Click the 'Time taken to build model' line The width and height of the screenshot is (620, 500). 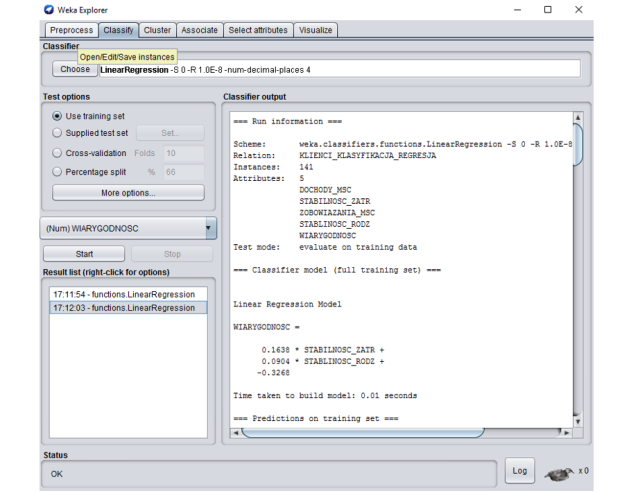click(325, 396)
